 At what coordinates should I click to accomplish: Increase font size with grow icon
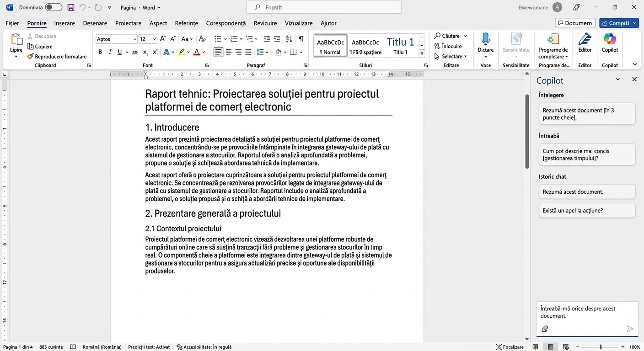(163, 39)
